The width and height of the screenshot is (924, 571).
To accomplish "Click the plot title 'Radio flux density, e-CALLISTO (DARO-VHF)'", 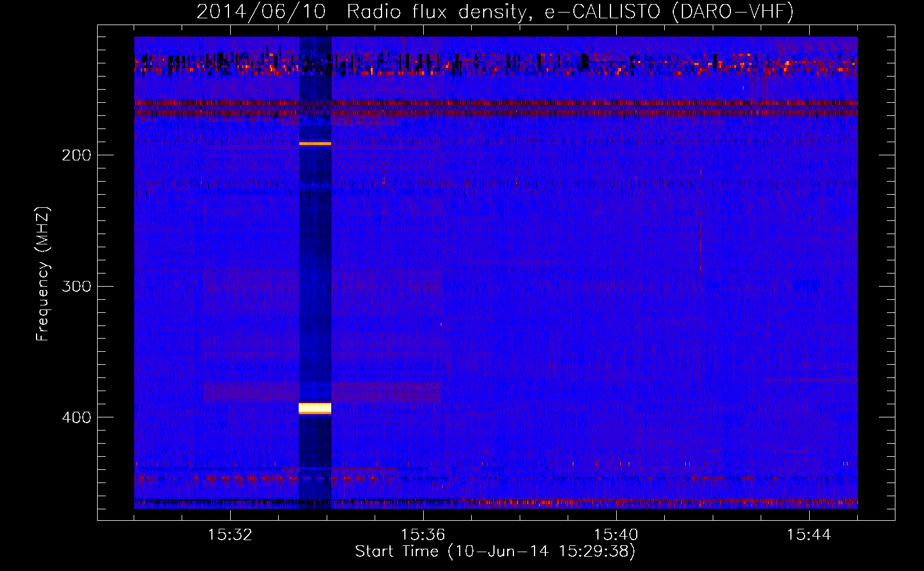I will (570, 12).
